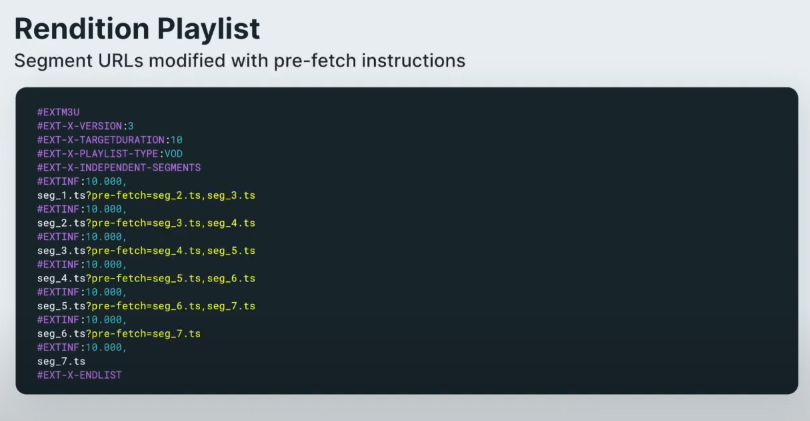The image size is (810, 421).
Task: Click the #EXT-X-VERSION:3 line
Action: tap(85, 126)
